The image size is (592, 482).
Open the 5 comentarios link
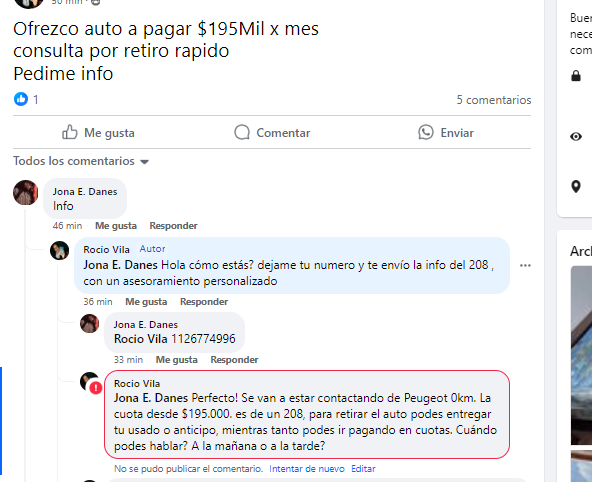[493, 100]
